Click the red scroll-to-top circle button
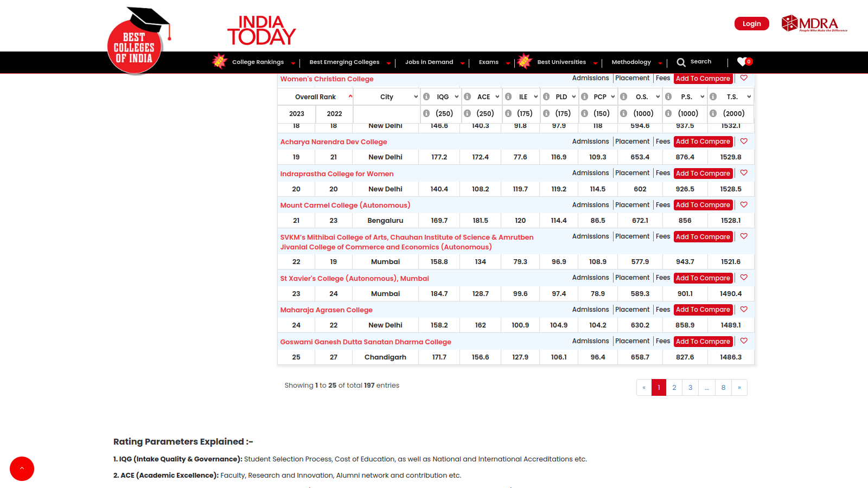Image resolution: width=868 pixels, height=488 pixels. click(22, 468)
